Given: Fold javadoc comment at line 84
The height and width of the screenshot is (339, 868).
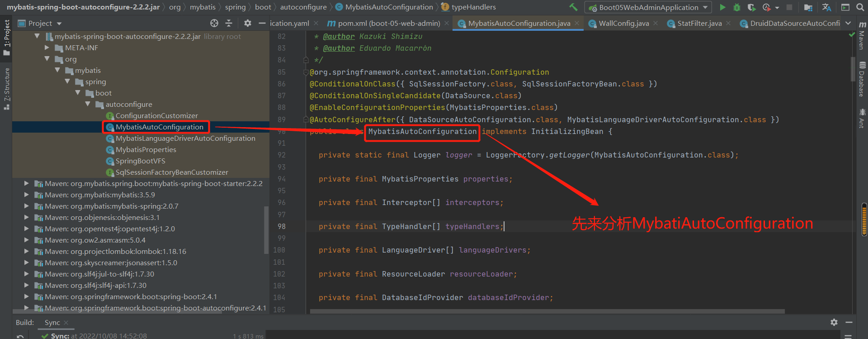Looking at the screenshot, I should coord(306,60).
